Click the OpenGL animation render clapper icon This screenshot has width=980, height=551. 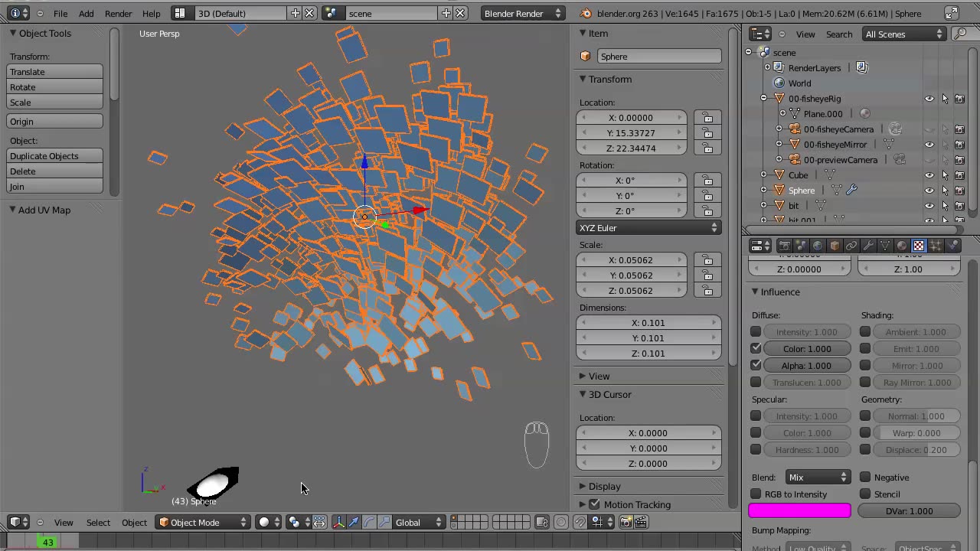641,522
